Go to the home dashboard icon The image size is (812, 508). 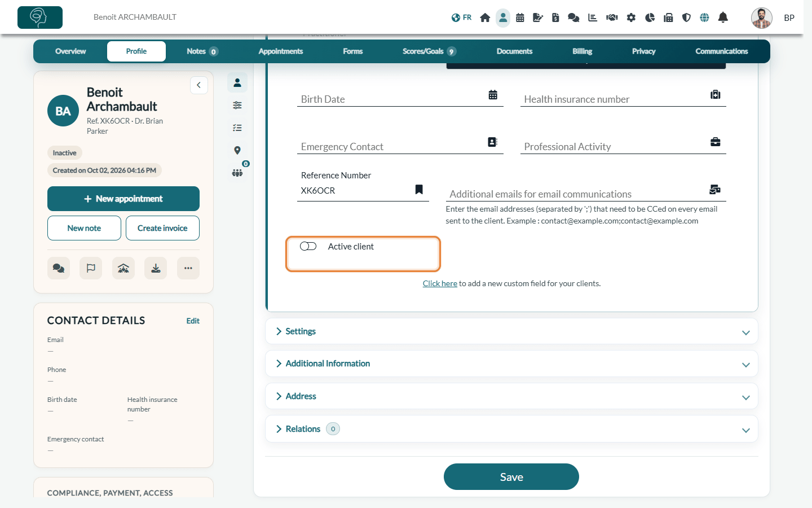point(485,17)
